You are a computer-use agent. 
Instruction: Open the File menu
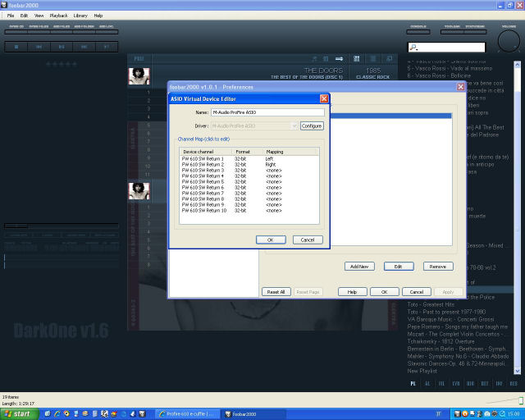click(11, 16)
